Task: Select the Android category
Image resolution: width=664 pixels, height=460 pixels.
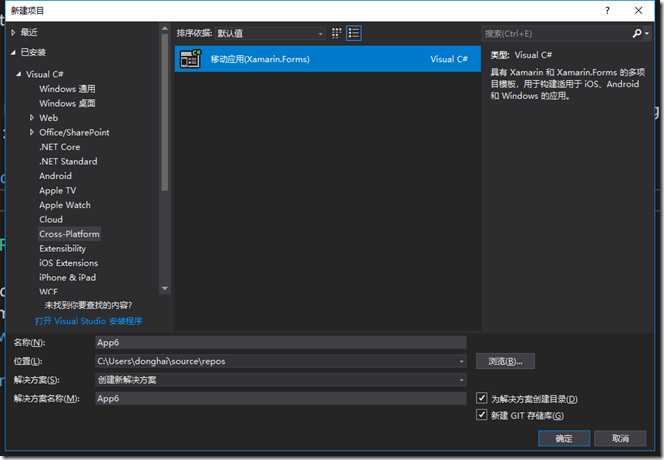Action: 55,176
